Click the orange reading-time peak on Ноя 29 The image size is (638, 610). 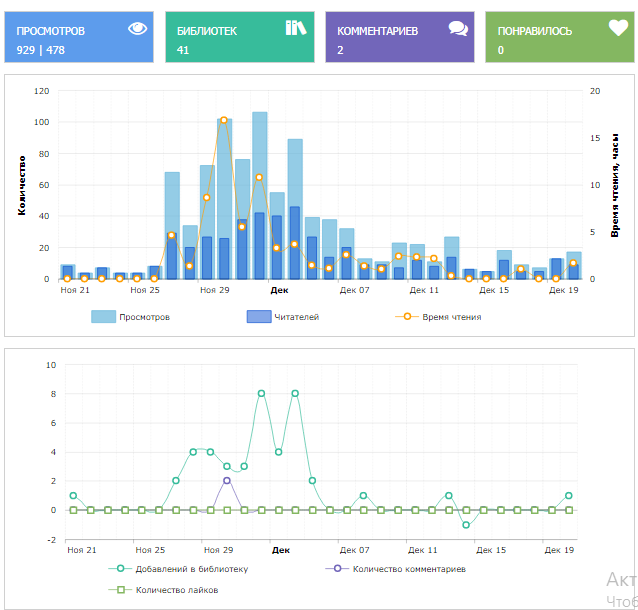(x=224, y=120)
